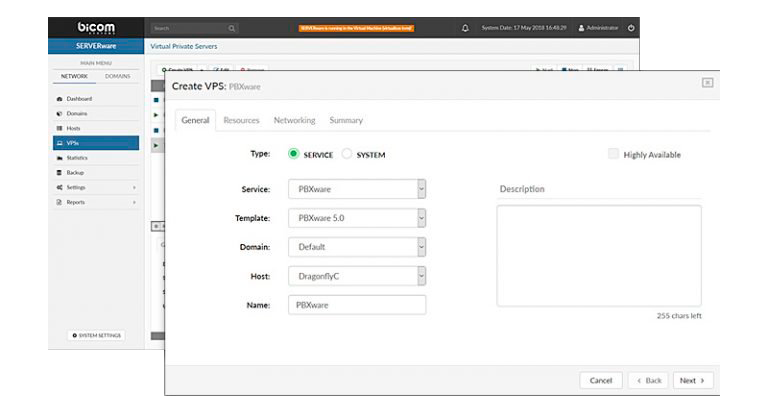Open SYSTEM SETTINGS button in sidebar
Viewport: 768px width, 418px height.
click(96, 336)
